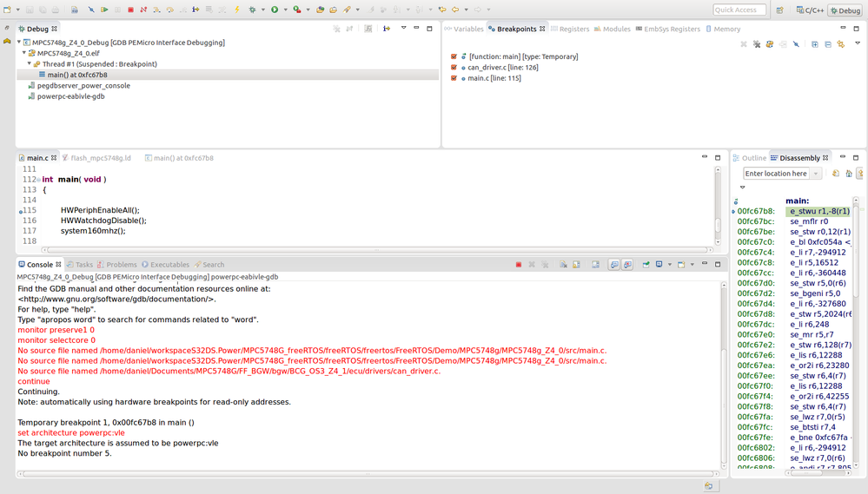Click the red Terminate icon in main toolbar

click(x=130, y=10)
